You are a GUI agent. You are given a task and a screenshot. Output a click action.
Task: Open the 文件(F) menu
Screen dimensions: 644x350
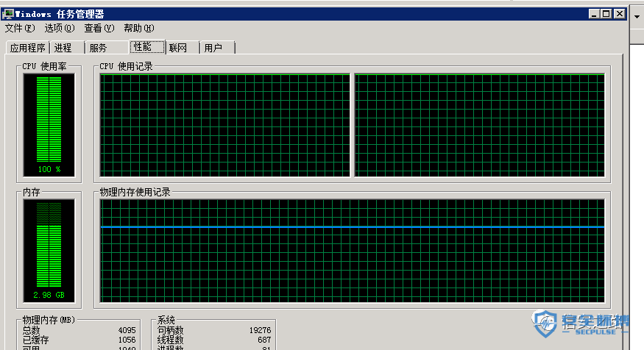[19, 29]
